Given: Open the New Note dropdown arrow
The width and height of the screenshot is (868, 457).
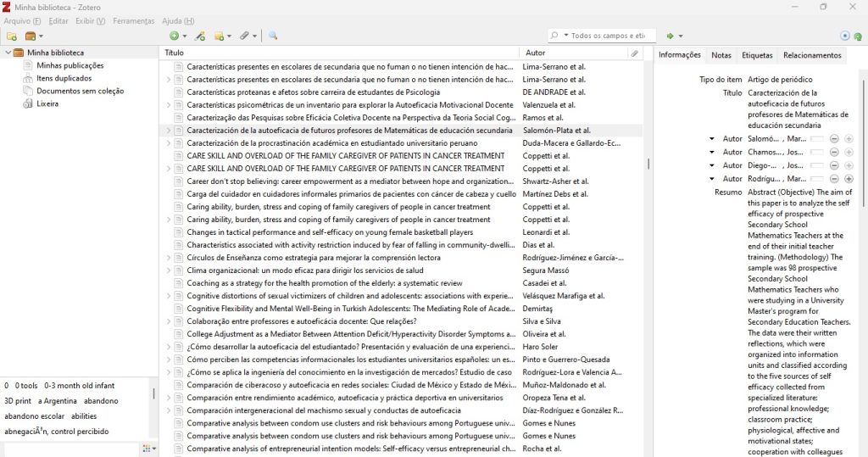Looking at the screenshot, I should point(229,36).
